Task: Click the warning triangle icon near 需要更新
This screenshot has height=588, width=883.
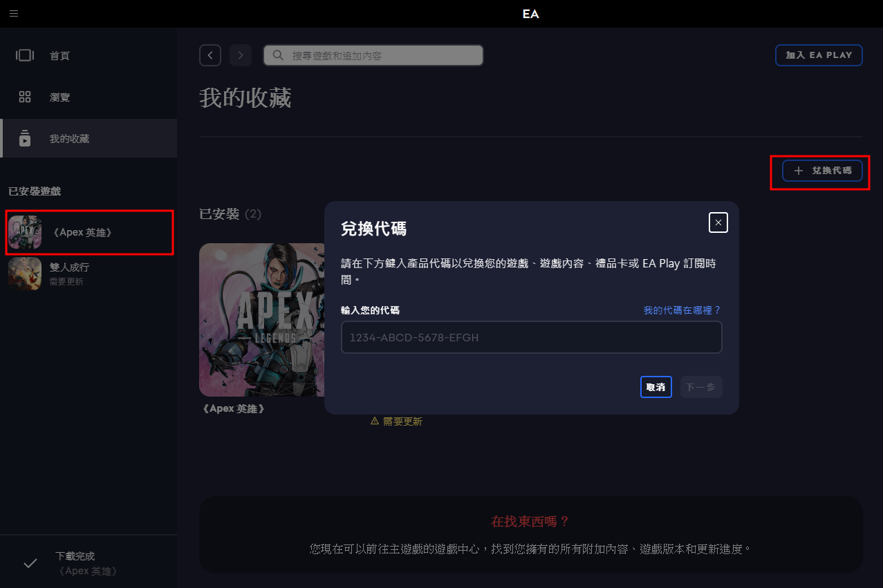Action: 375,421
